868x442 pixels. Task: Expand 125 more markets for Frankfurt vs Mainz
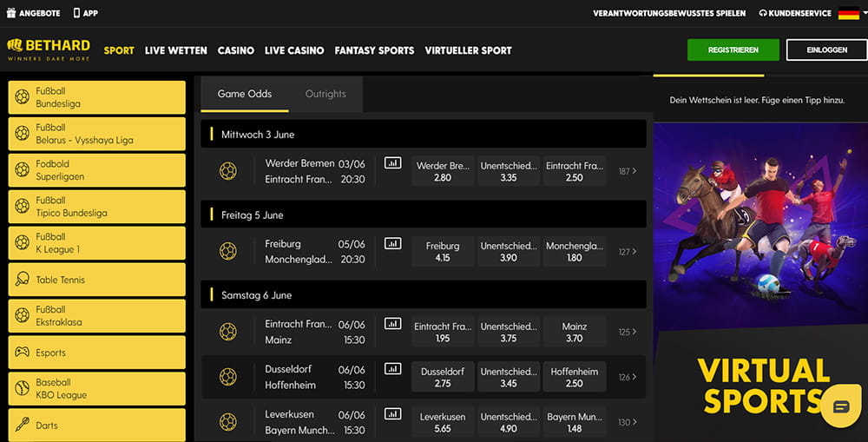(628, 332)
